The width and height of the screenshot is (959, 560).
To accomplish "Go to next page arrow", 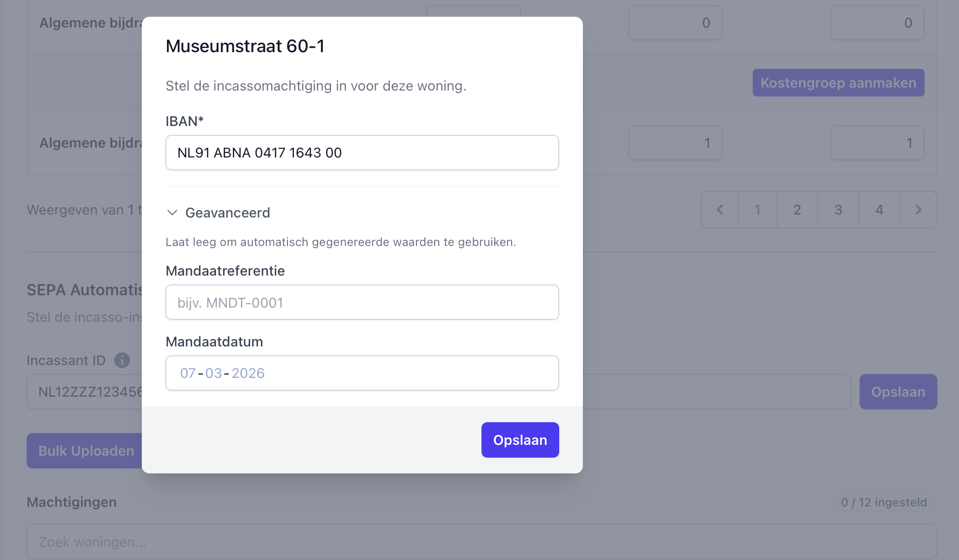I will 918,210.
